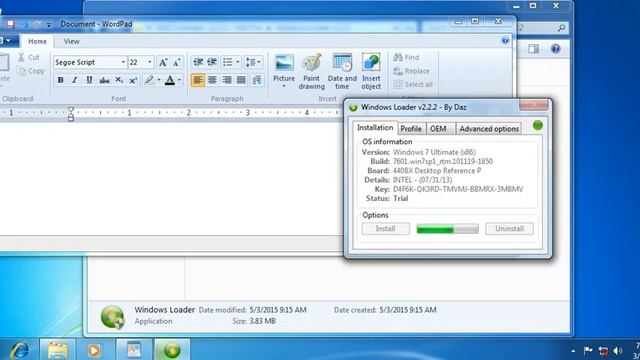Align text left

pos(198,80)
